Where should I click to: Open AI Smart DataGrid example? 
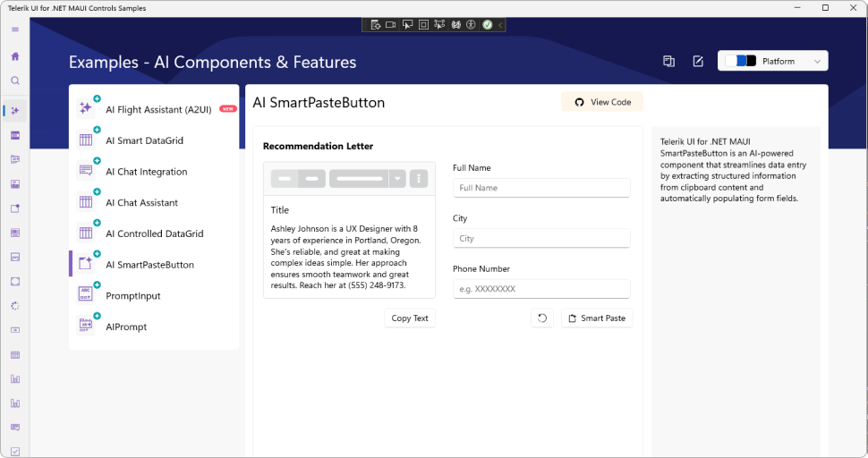click(155, 140)
